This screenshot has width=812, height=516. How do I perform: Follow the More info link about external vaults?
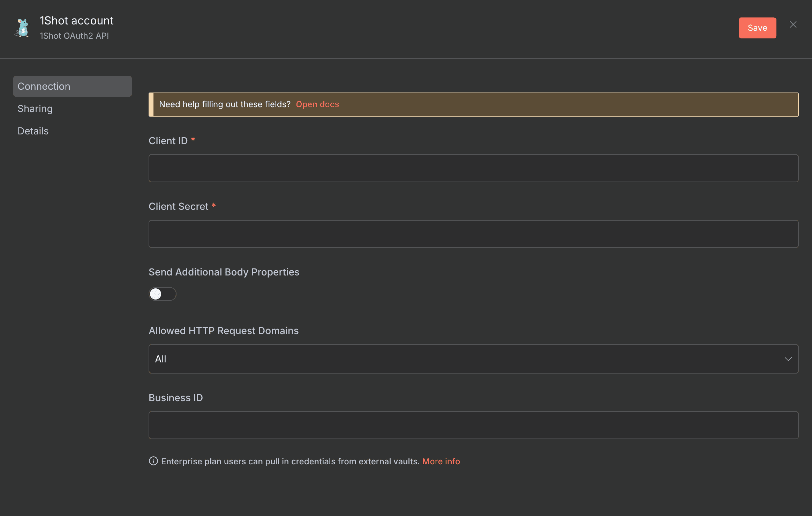pos(441,461)
